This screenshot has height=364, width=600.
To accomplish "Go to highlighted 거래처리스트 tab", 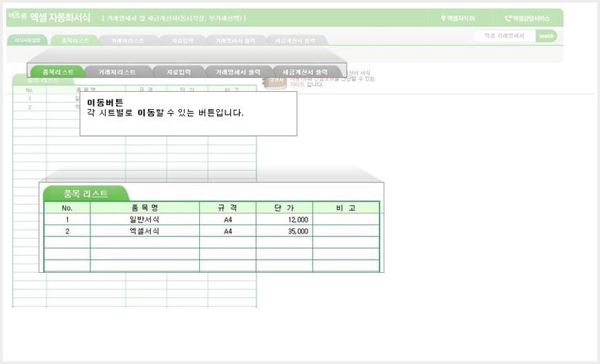I will [x=117, y=72].
